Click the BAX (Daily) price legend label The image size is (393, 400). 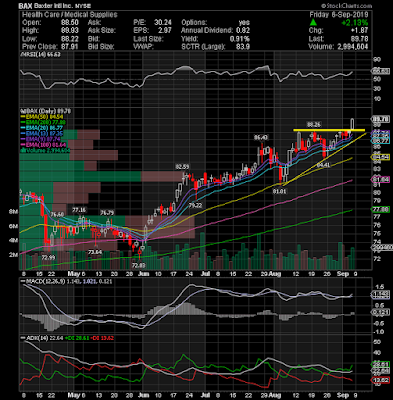[x=46, y=111]
